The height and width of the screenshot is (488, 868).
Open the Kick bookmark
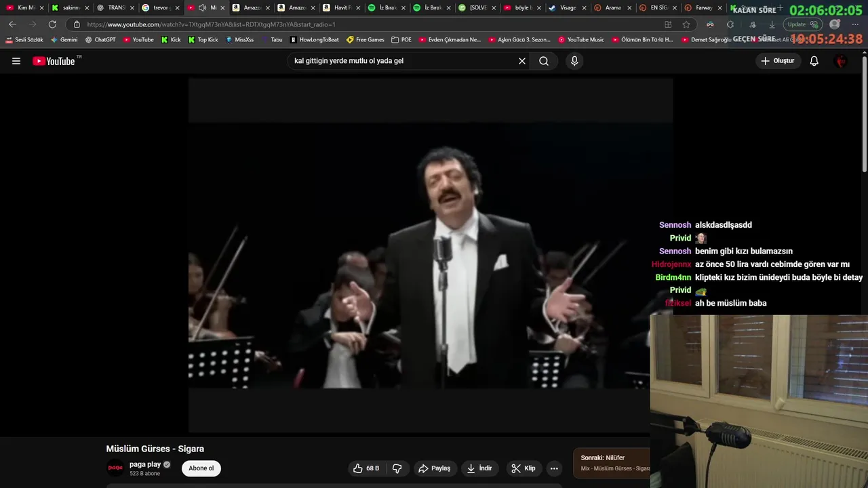[x=171, y=40]
